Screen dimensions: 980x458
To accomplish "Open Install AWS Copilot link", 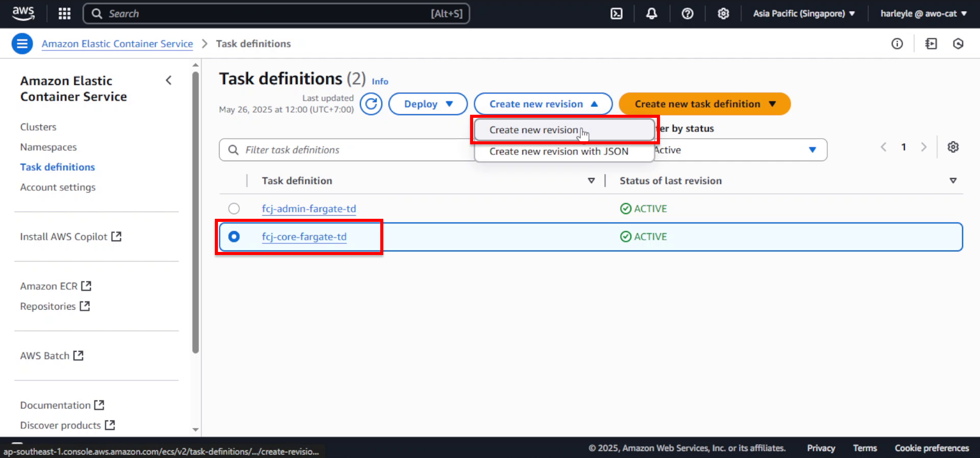I will pos(70,237).
